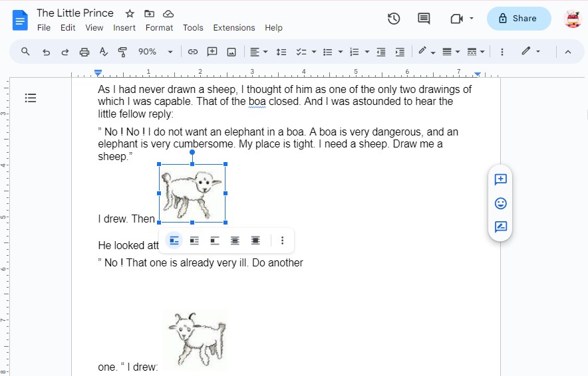Screen dimensions: 588x376
Task: Open image options three-dot menu
Action: coord(283,240)
